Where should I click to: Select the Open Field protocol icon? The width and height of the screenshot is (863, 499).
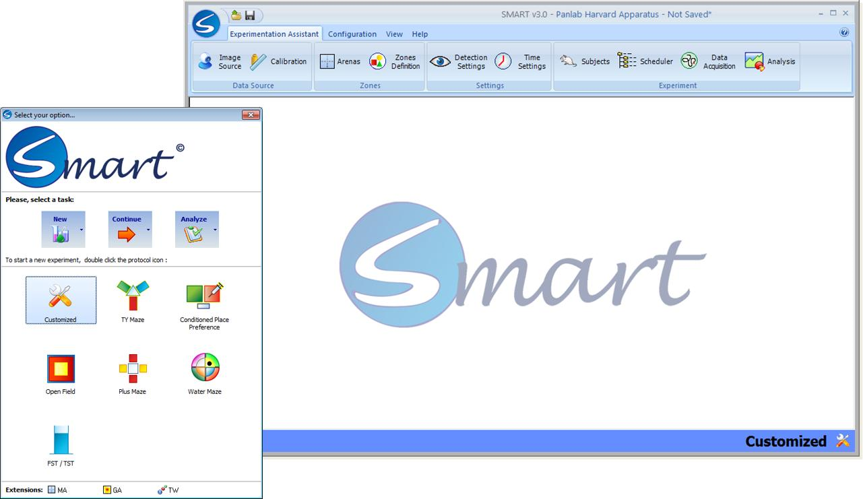[61, 375]
